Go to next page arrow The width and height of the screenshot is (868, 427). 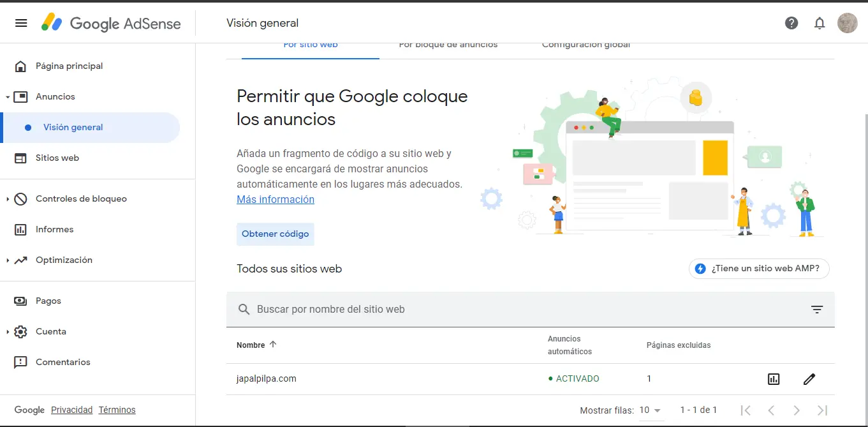coord(797,410)
